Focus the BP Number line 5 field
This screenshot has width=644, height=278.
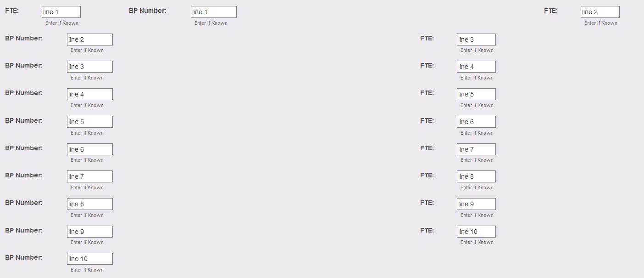click(89, 122)
